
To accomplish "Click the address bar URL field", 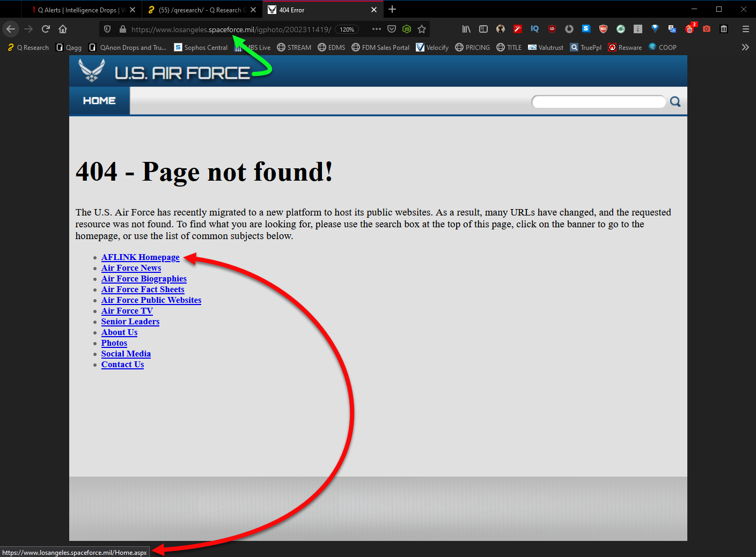I will tap(231, 29).
